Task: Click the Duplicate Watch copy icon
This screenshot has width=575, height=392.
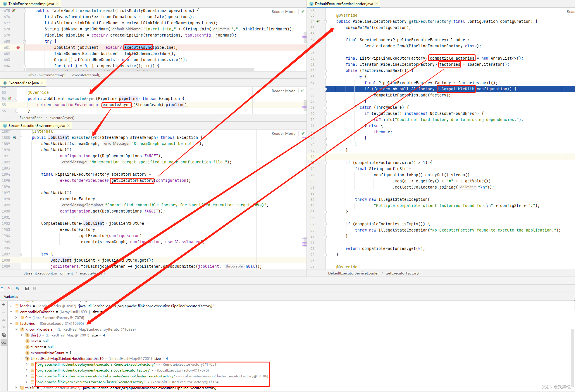Action: [4, 335]
